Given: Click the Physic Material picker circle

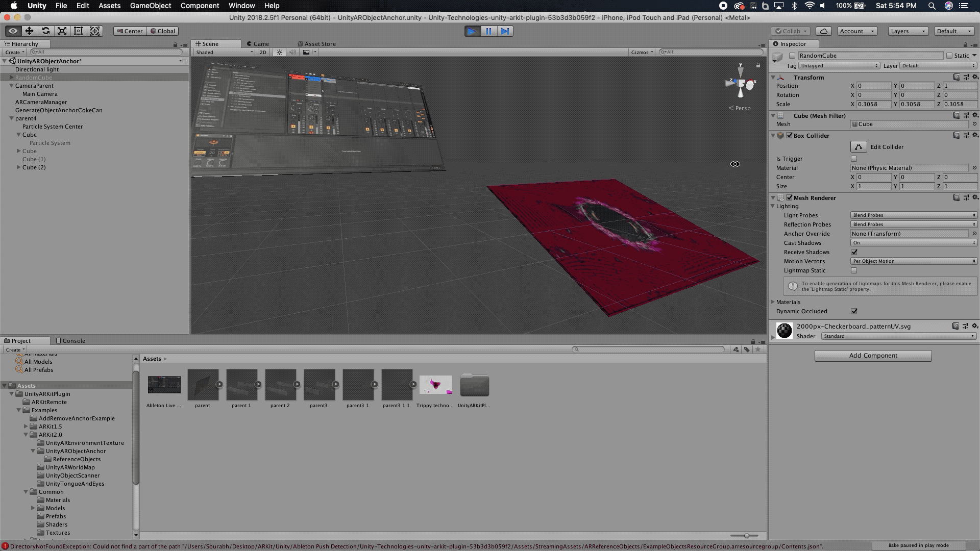Looking at the screenshot, I should tap(974, 168).
